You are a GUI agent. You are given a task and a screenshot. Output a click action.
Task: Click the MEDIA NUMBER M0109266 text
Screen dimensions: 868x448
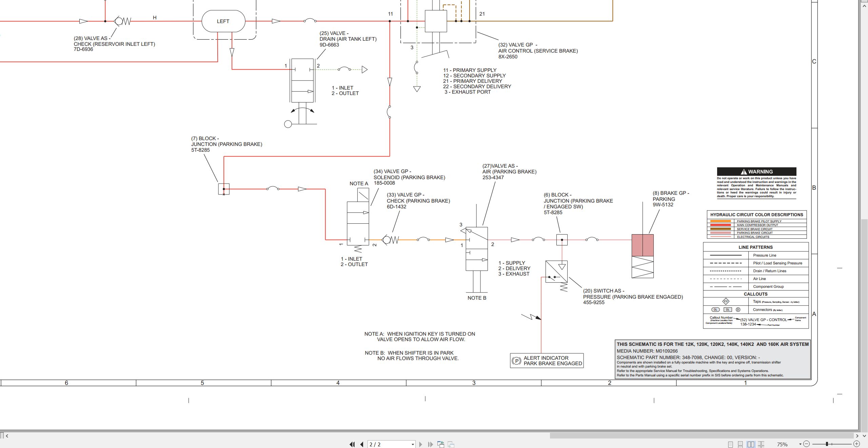[x=647, y=351]
